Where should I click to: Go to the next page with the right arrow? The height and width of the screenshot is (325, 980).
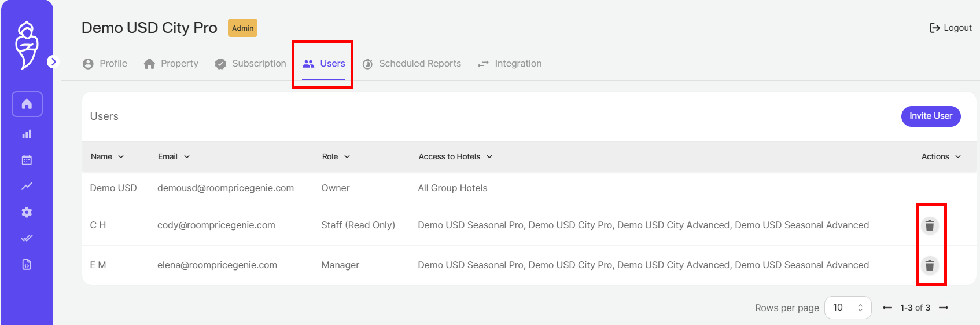pos(944,308)
